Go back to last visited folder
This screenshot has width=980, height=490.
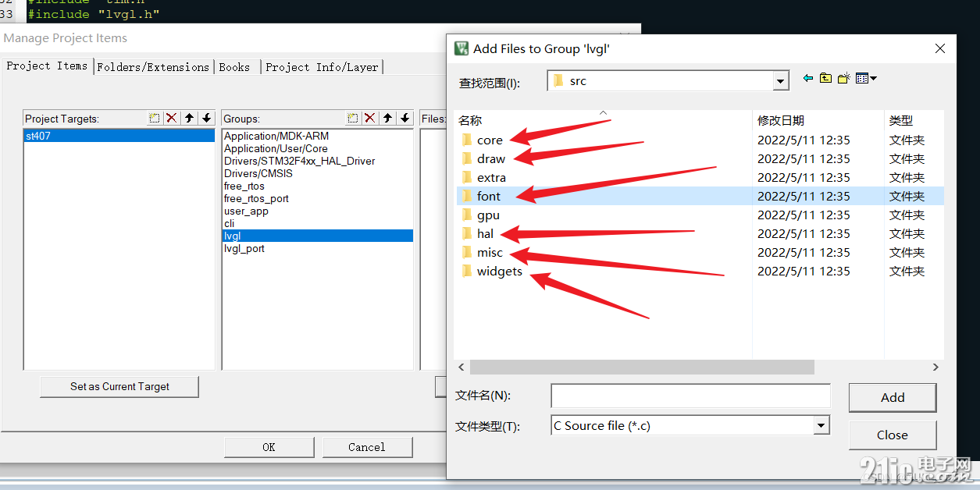808,78
